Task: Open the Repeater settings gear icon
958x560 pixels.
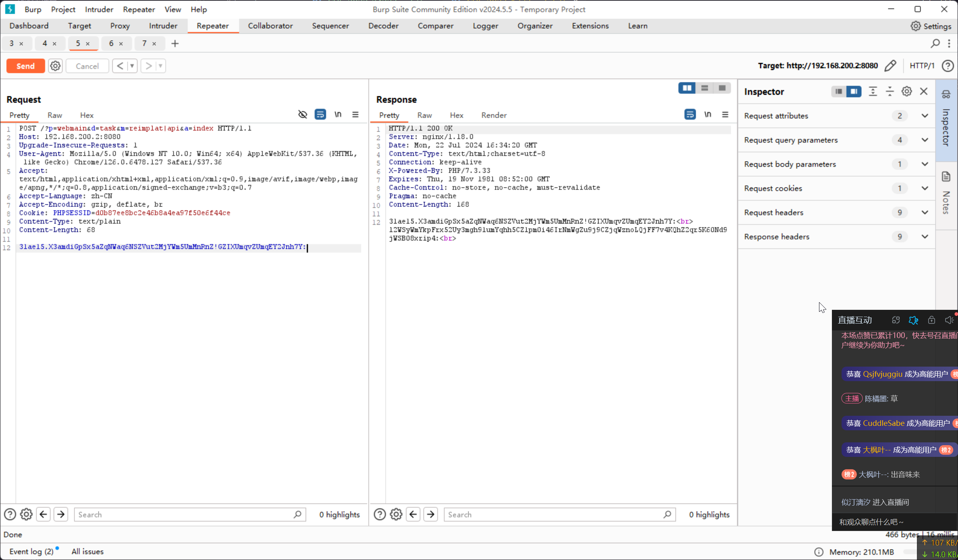Action: tap(55, 66)
